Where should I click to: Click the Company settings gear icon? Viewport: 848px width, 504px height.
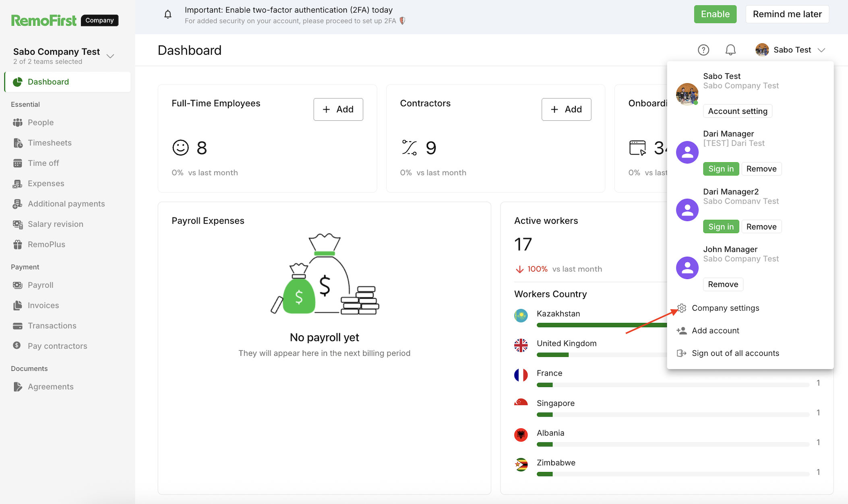[681, 308]
